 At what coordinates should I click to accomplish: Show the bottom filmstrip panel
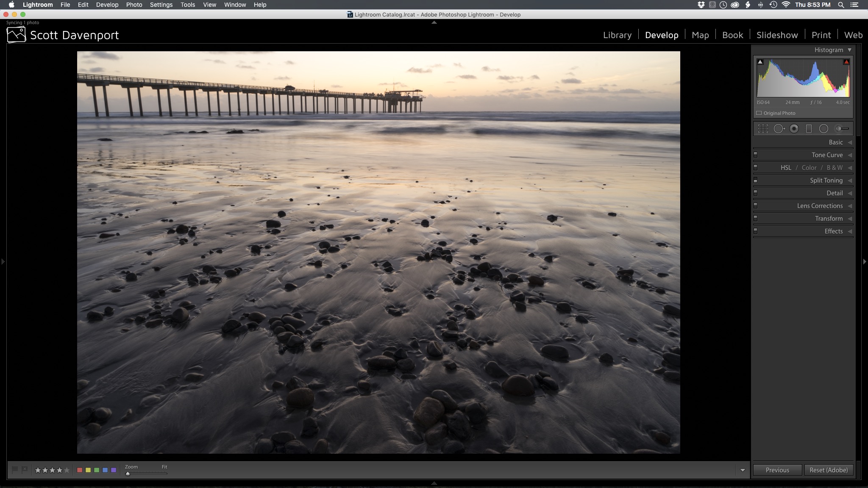[434, 483]
